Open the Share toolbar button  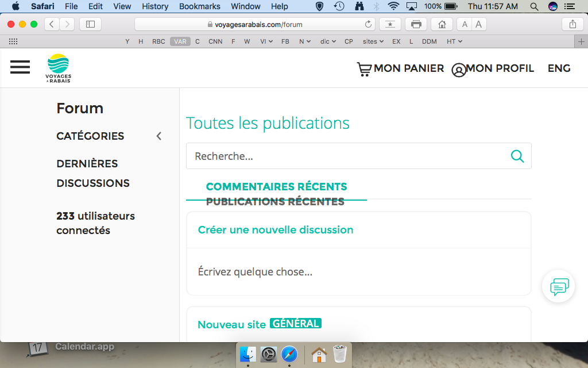(x=572, y=24)
